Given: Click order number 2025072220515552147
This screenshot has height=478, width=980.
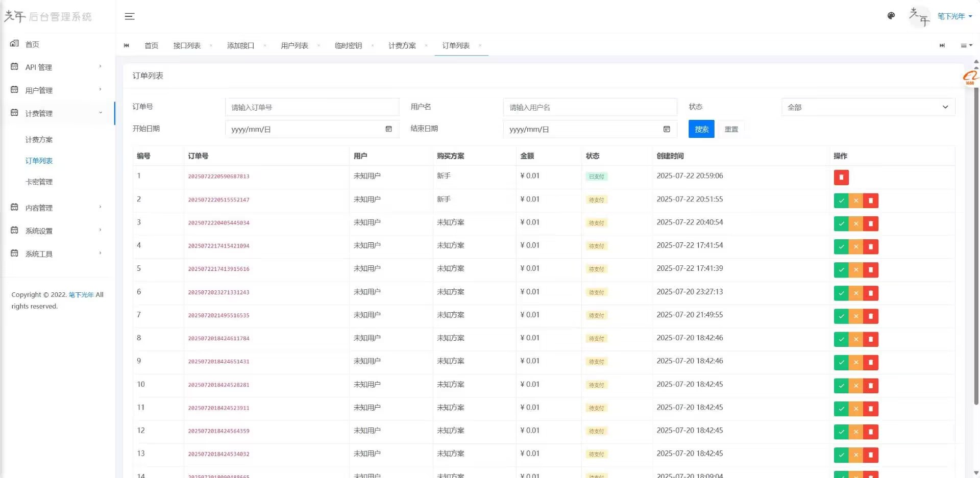Looking at the screenshot, I should 218,200.
